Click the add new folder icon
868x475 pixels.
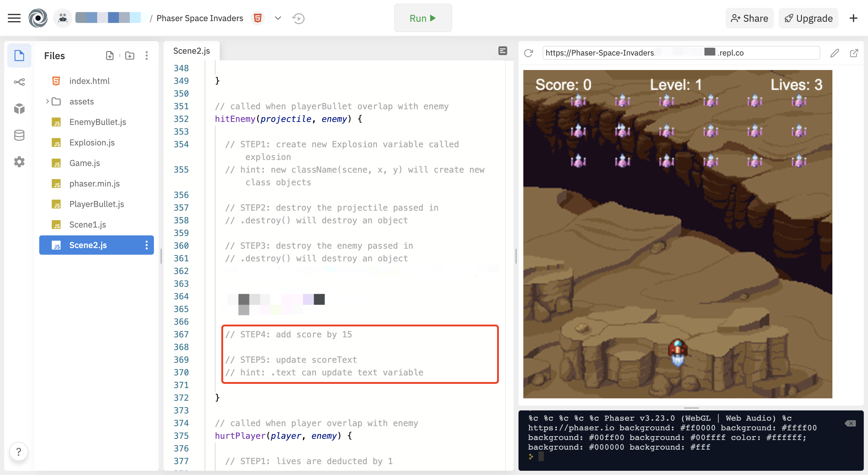click(x=130, y=56)
